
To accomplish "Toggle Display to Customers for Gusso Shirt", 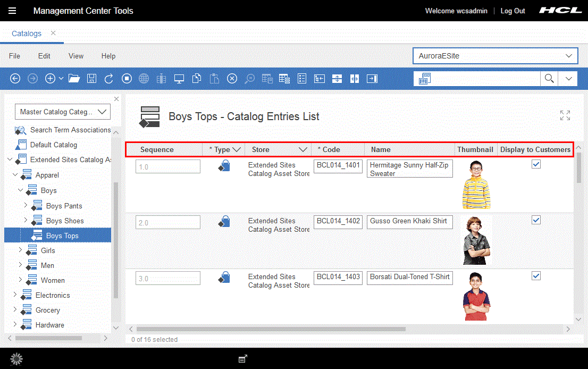I will point(536,220).
